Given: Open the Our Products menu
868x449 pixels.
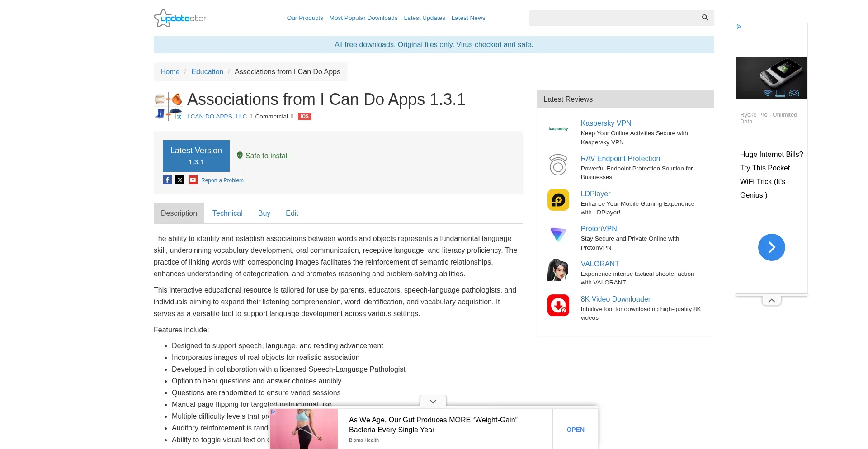Looking at the screenshot, I should click(x=305, y=18).
